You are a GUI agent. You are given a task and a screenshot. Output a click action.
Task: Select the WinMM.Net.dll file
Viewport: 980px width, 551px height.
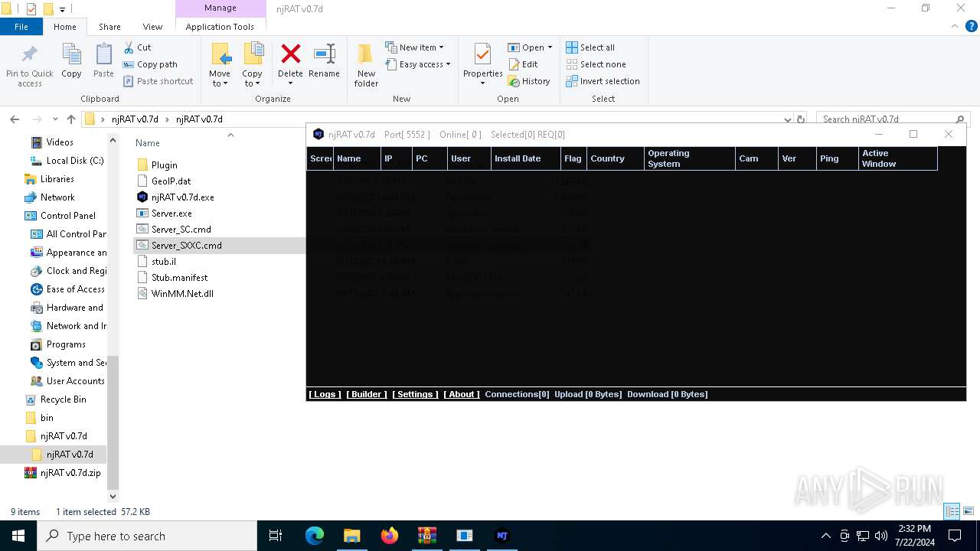[182, 294]
